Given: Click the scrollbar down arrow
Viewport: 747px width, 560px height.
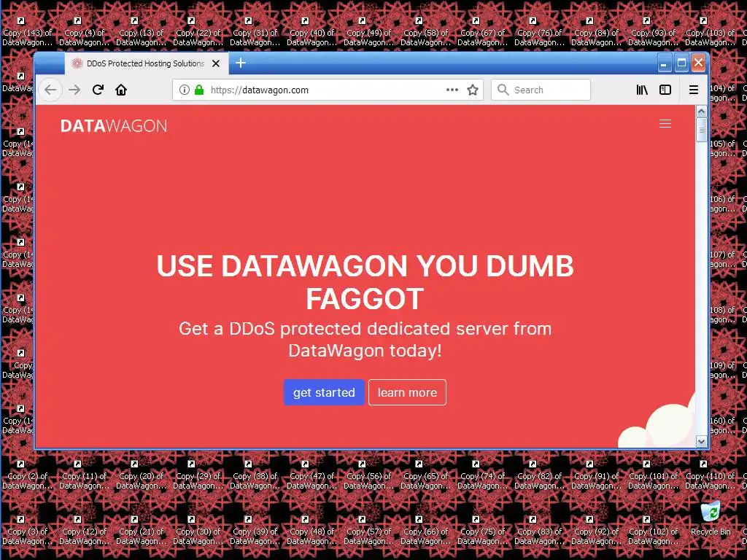Looking at the screenshot, I should coord(701,441).
